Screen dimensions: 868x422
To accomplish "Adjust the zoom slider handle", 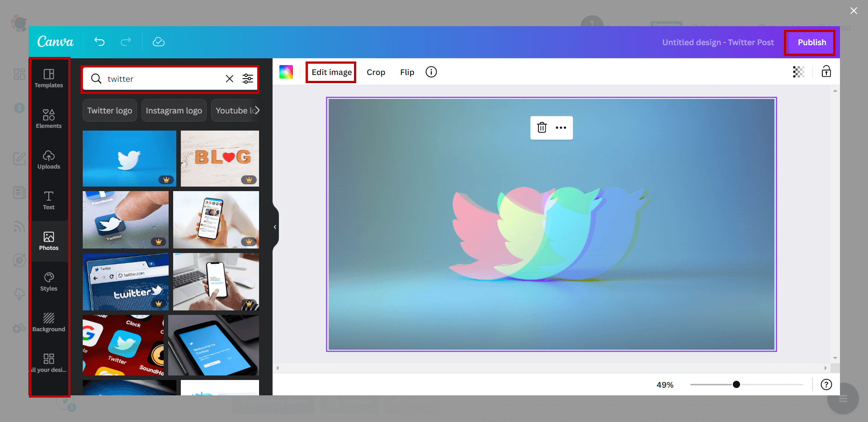I will (736, 384).
